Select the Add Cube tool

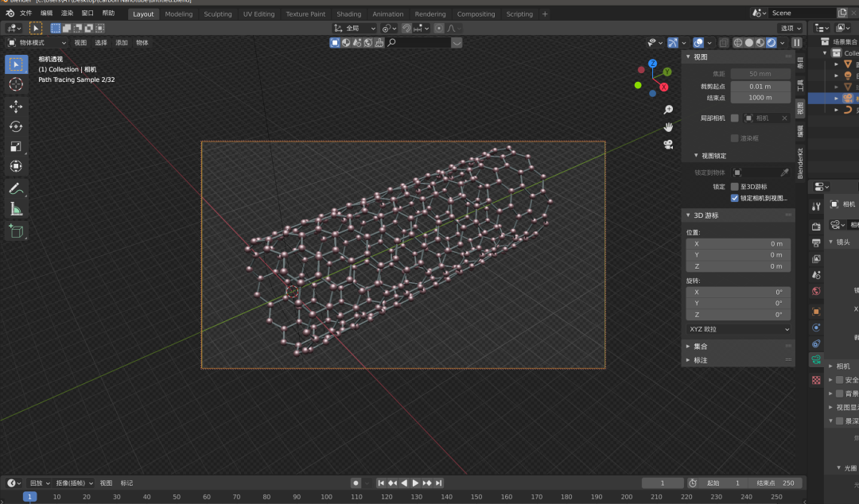point(17,231)
